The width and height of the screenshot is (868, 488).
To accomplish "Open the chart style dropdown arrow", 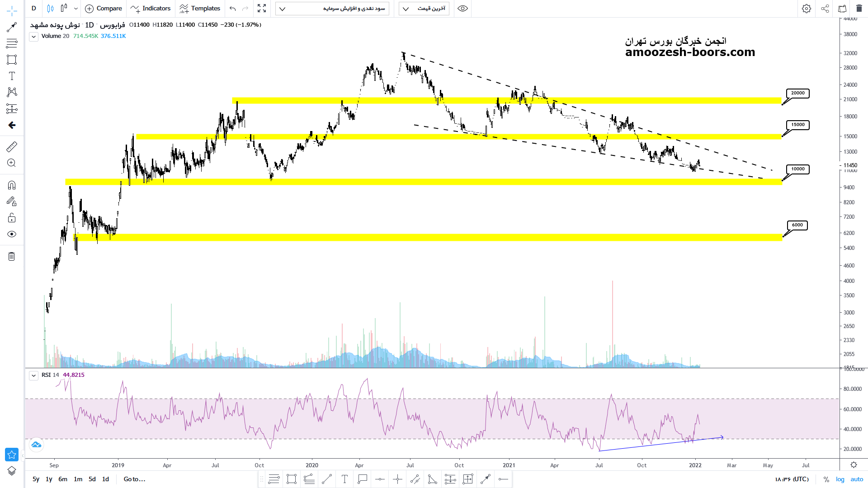I will (75, 9).
